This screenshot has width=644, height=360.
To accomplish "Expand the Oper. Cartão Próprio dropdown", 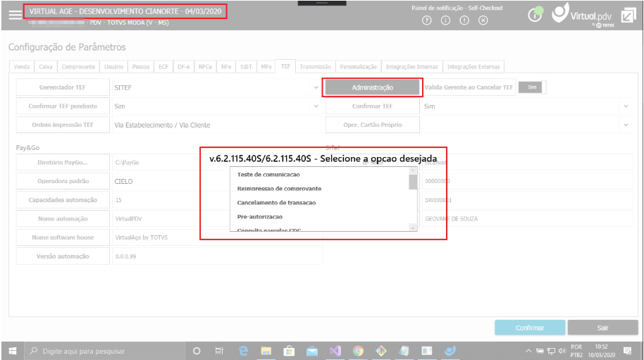I will pos(626,125).
